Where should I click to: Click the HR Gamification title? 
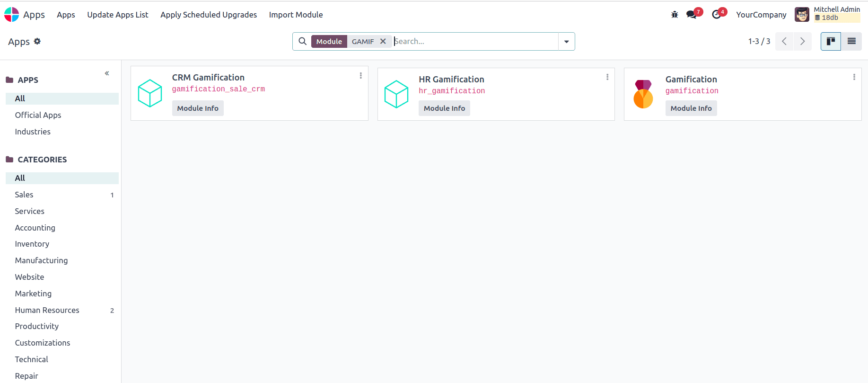click(451, 79)
